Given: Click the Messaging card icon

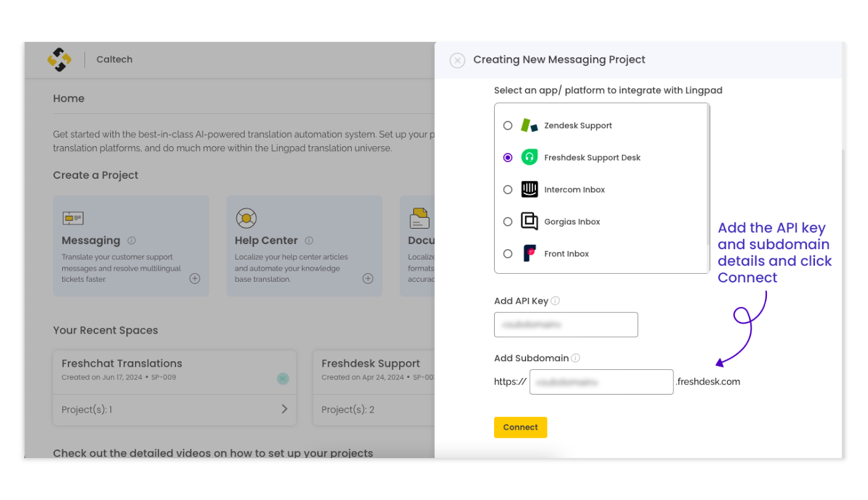Looking at the screenshot, I should coord(73,218).
